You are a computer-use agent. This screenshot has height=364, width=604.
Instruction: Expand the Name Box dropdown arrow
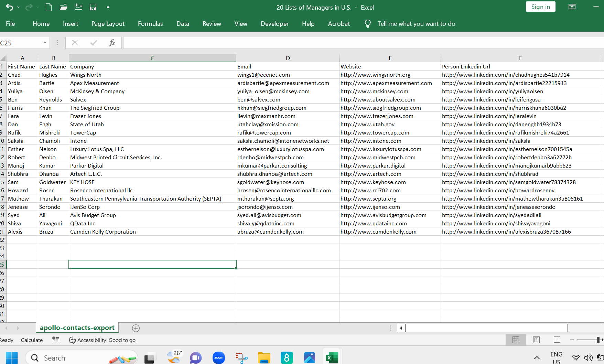[45, 43]
